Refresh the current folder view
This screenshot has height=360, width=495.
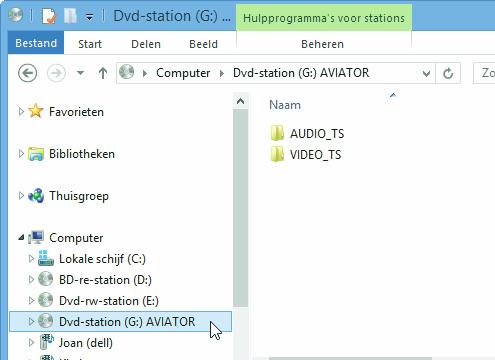tap(448, 73)
